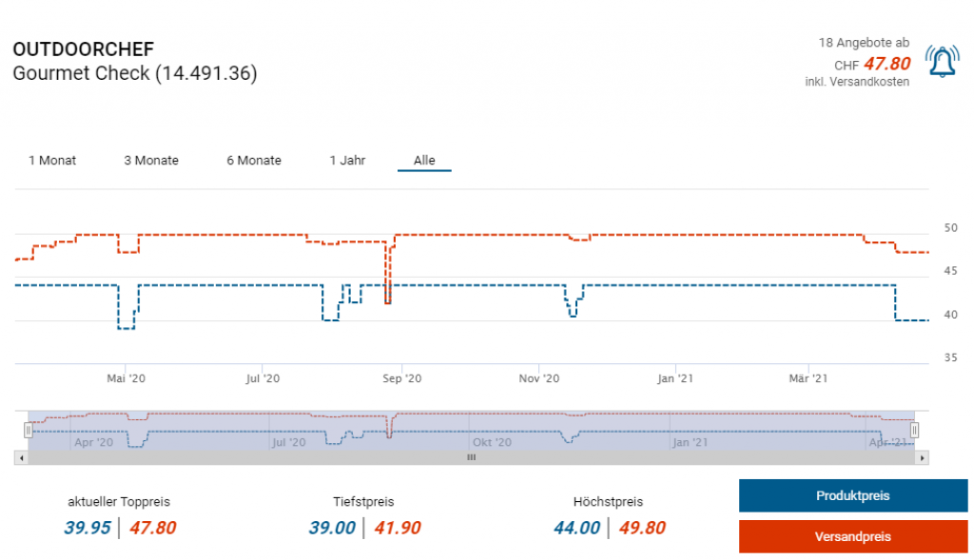The width and height of the screenshot is (974, 560).
Task: Switch to the 3 Monate range
Action: (151, 161)
